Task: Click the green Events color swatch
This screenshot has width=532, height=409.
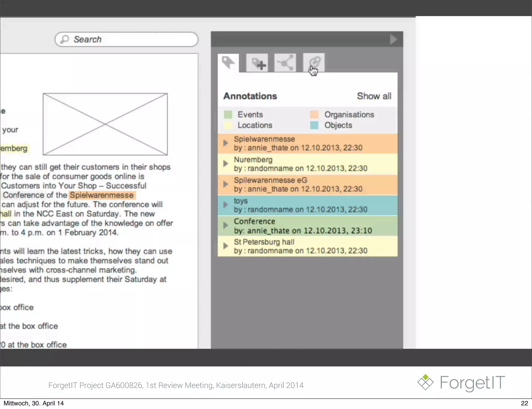Action: (228, 114)
